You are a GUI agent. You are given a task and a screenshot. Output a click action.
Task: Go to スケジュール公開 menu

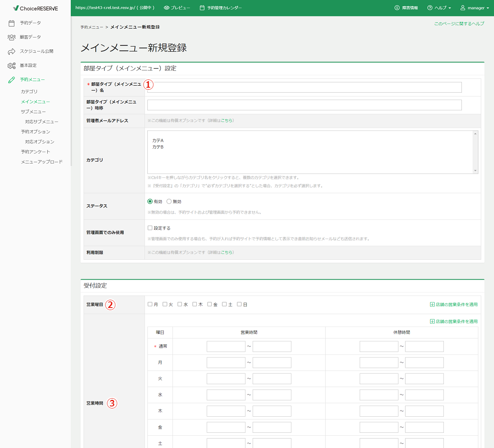click(37, 51)
